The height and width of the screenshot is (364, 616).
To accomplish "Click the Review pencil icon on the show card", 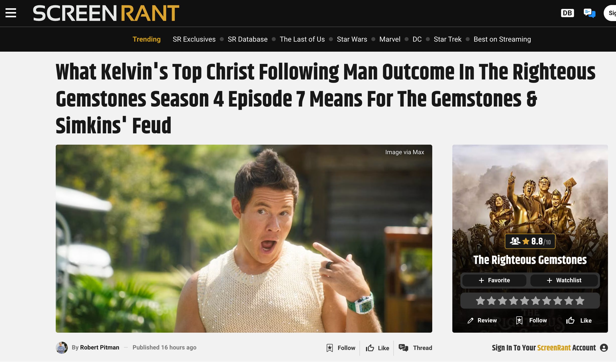I will tap(470, 320).
